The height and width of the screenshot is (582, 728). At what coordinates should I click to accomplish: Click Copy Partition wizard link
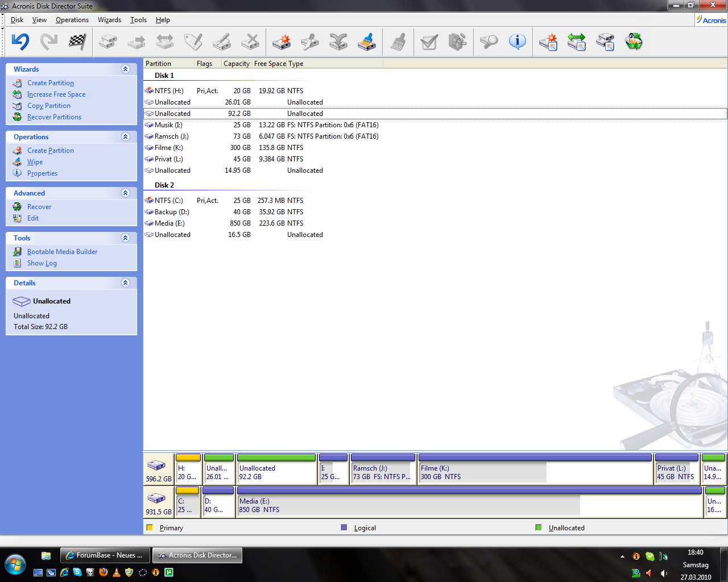click(x=49, y=106)
